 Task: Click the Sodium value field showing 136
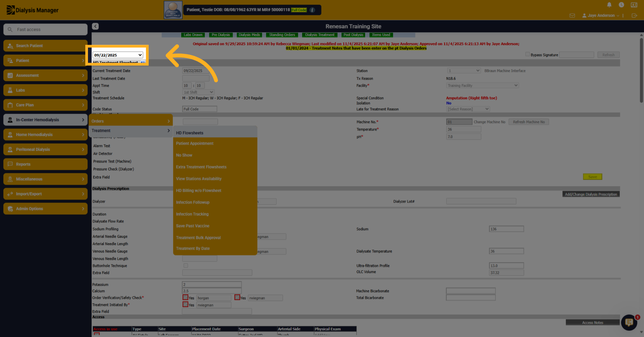[x=506, y=229]
